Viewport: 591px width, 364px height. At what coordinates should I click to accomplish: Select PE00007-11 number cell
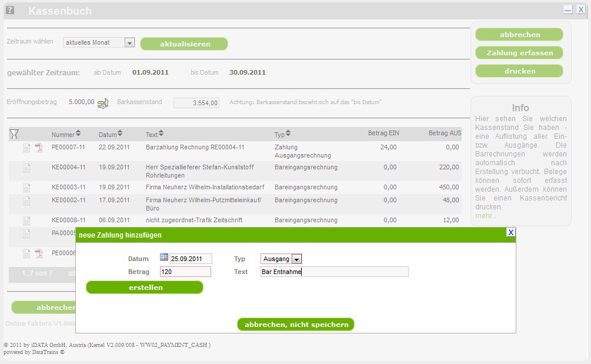click(x=68, y=148)
